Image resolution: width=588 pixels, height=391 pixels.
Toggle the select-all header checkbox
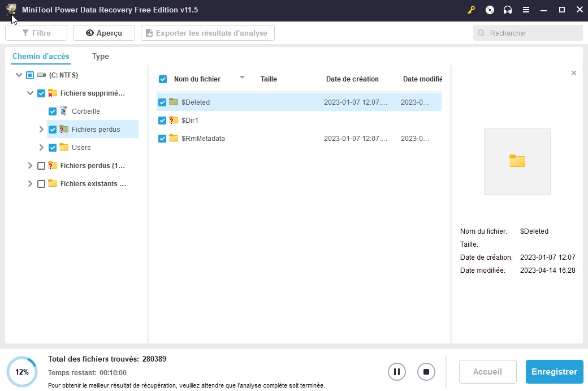click(x=163, y=79)
